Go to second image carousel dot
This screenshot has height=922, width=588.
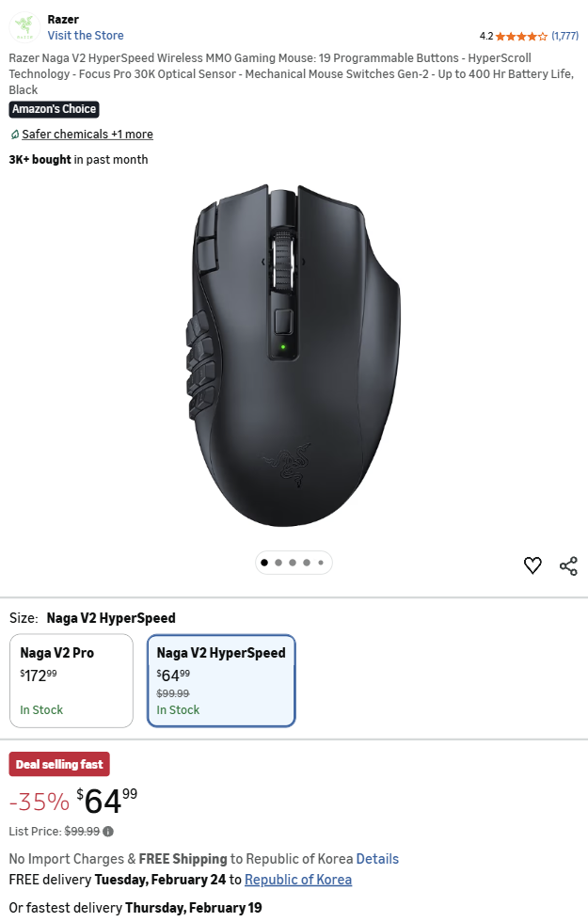[278, 563]
